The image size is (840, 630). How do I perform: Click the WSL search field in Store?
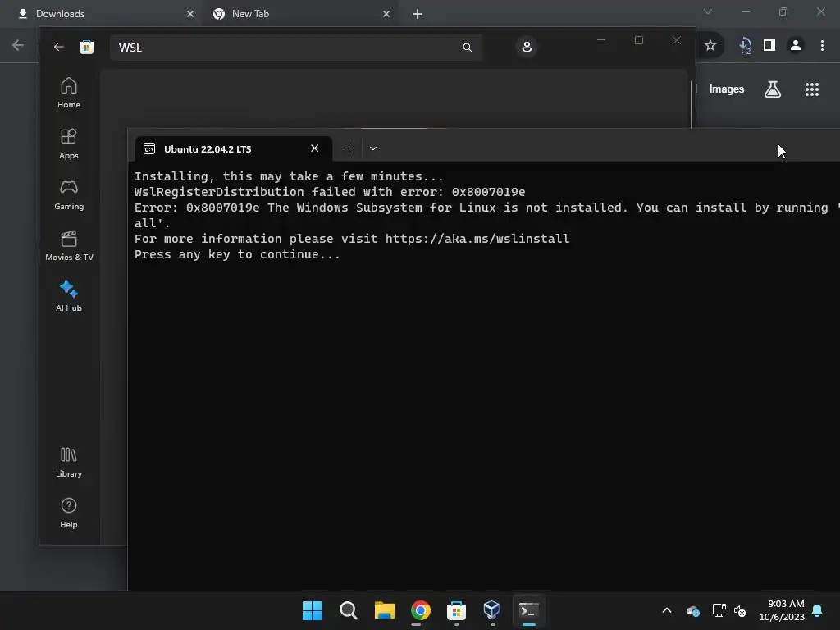pyautogui.click(x=295, y=47)
